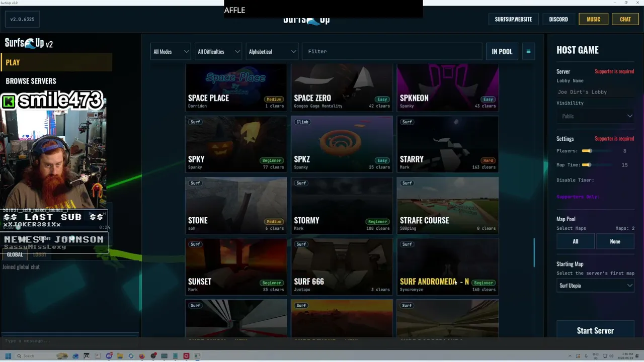Expand the All Difficulties dropdown
The image size is (644, 362).
(219, 51)
